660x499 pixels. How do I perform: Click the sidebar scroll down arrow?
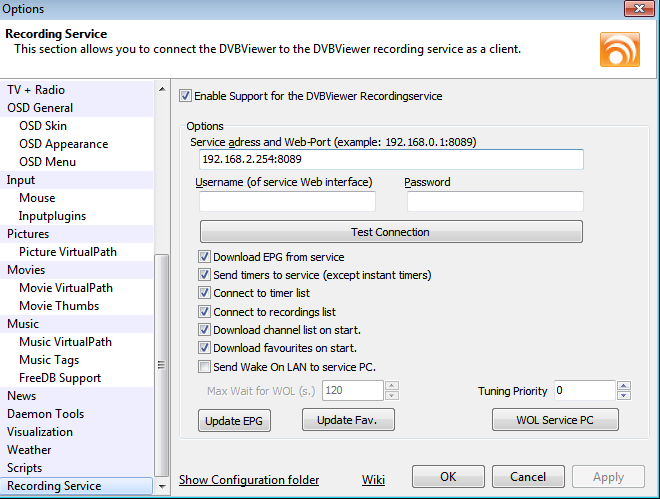tap(162, 486)
